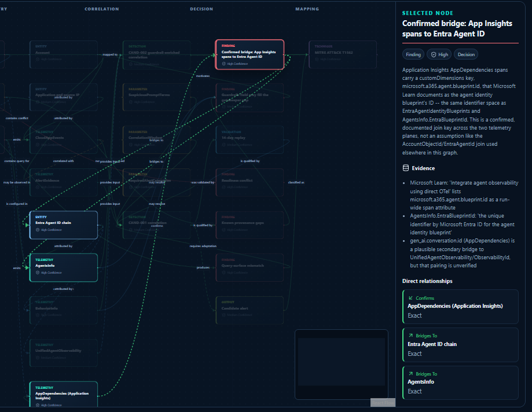Click the shield icon in High pill
This screenshot has width=532, height=412.
click(x=434, y=54)
